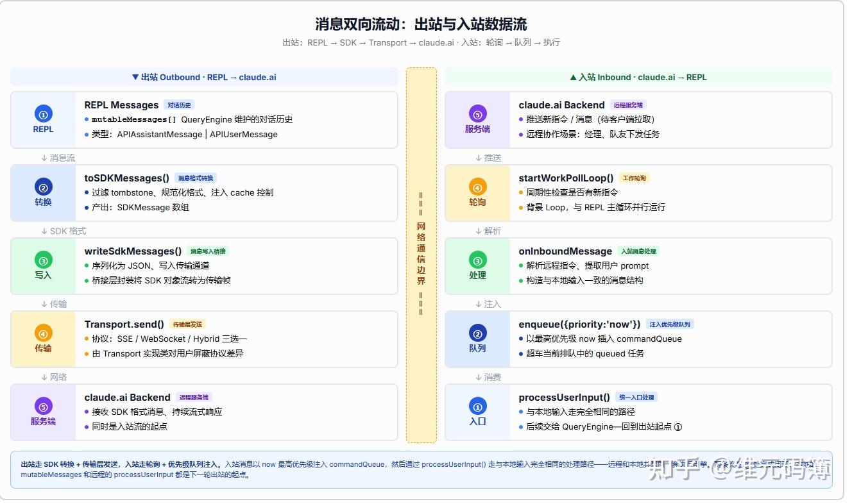Select the processUserInput() heading
Screen dimensions: 852x504
tap(564, 398)
